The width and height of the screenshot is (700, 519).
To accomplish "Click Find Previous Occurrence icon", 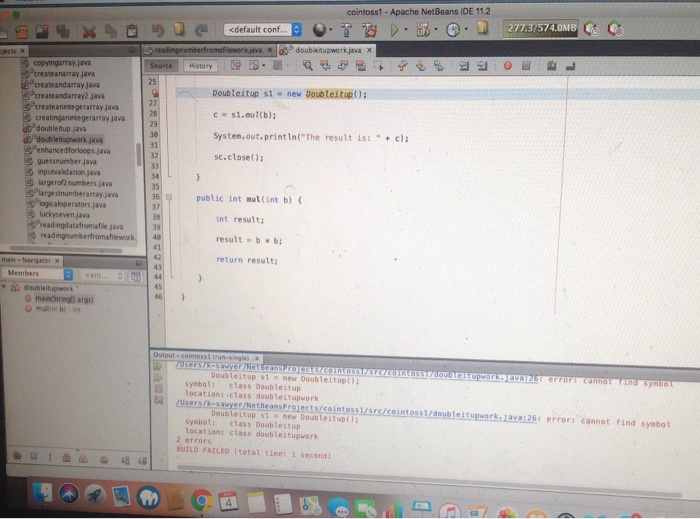I will 325,66.
